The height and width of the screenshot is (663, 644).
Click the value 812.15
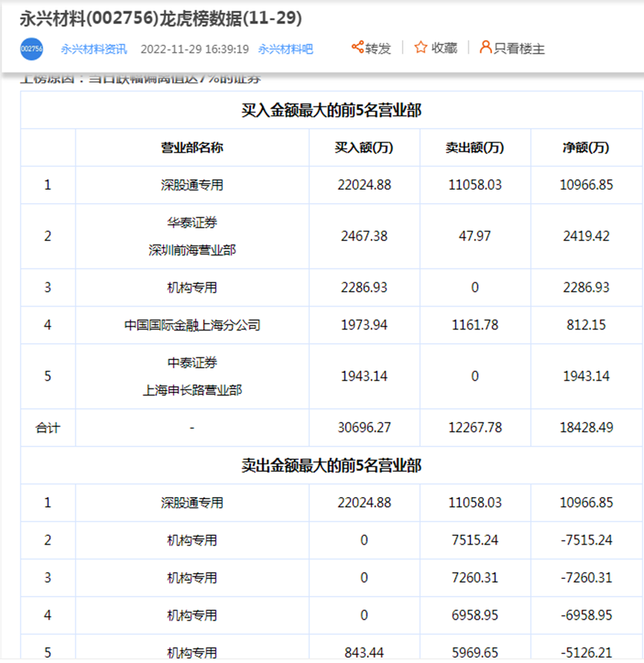click(586, 324)
